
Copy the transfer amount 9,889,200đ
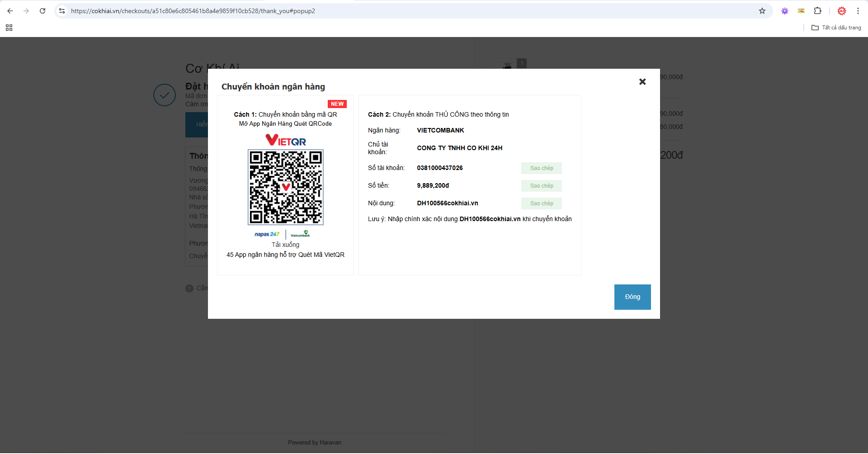click(542, 186)
